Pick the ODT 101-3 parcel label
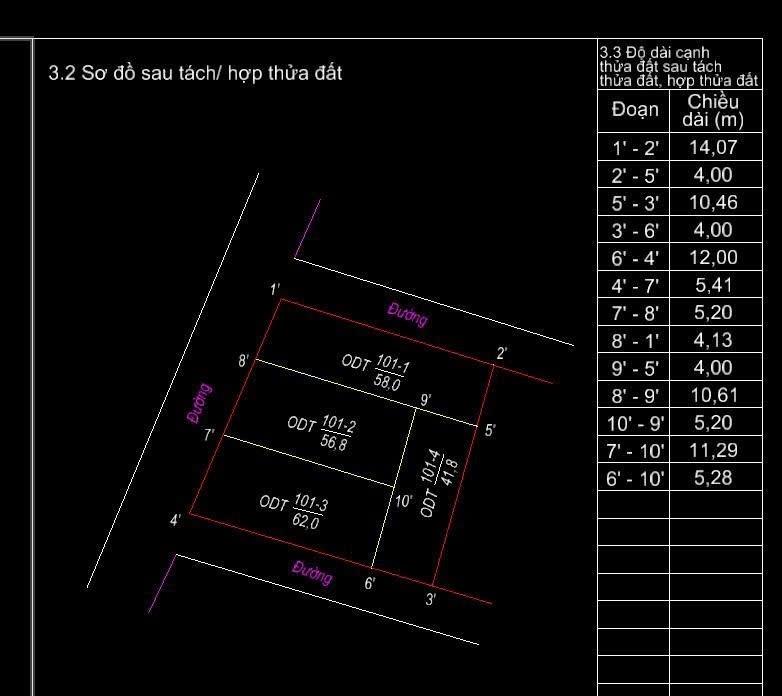This screenshot has width=782, height=696. point(294,511)
